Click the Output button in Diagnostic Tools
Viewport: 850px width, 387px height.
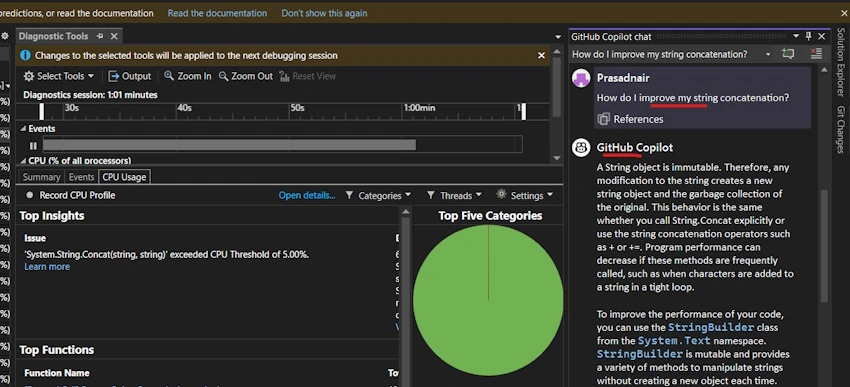point(130,76)
